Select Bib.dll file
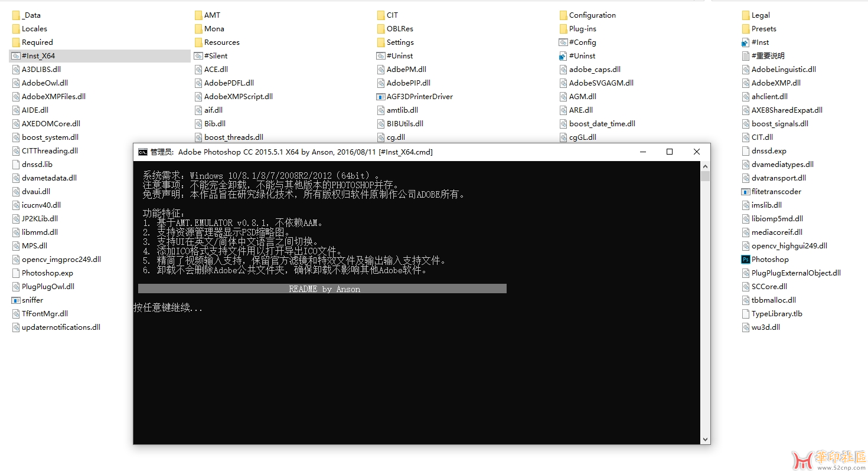 click(210, 124)
